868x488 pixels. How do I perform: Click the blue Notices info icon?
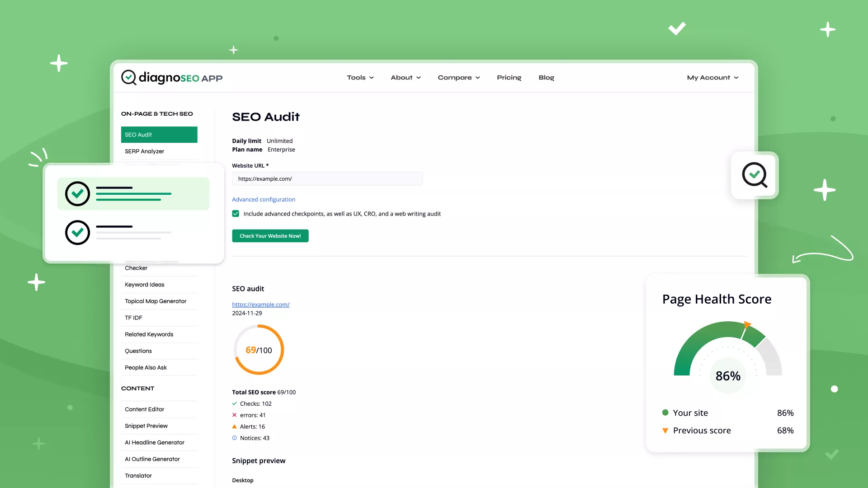(234, 438)
